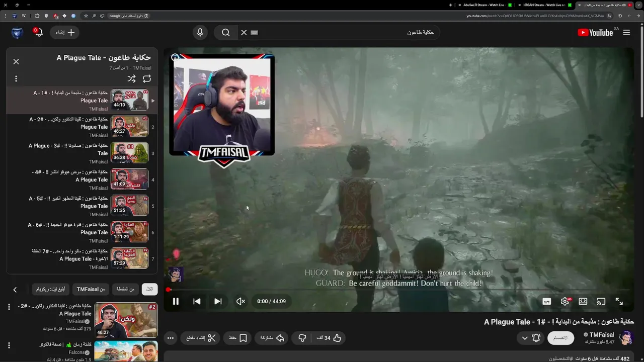Like the video (34 ألف)
The width and height of the screenshot is (644, 362).
(329, 338)
